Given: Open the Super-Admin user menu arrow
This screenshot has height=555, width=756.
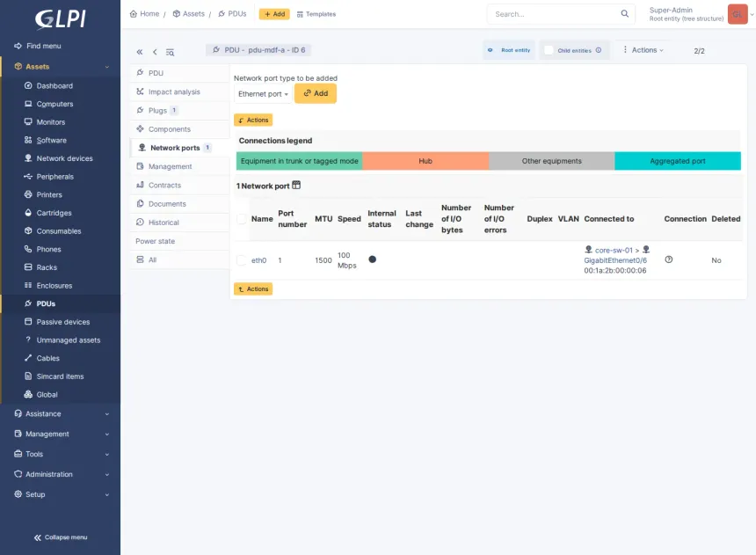Looking at the screenshot, I should pos(752,14).
